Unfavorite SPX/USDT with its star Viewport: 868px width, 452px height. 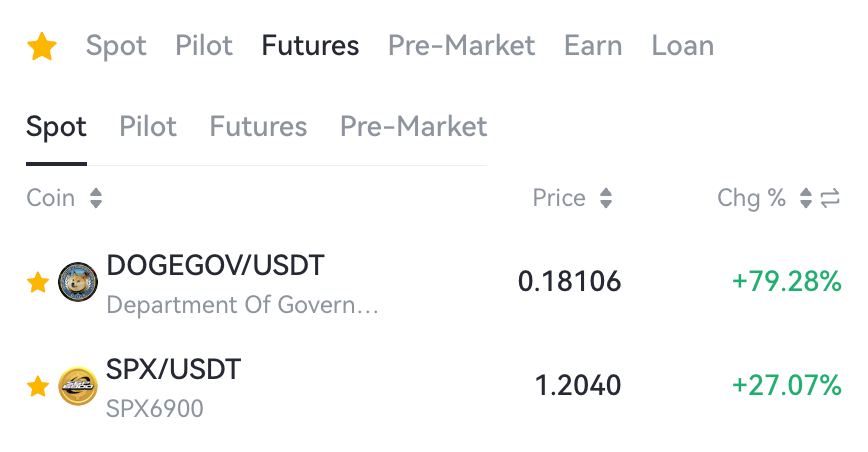(x=38, y=386)
